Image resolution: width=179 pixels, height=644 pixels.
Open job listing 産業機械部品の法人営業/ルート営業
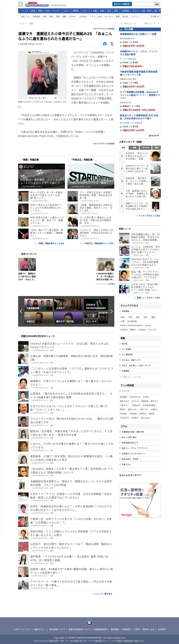click(x=138, y=34)
